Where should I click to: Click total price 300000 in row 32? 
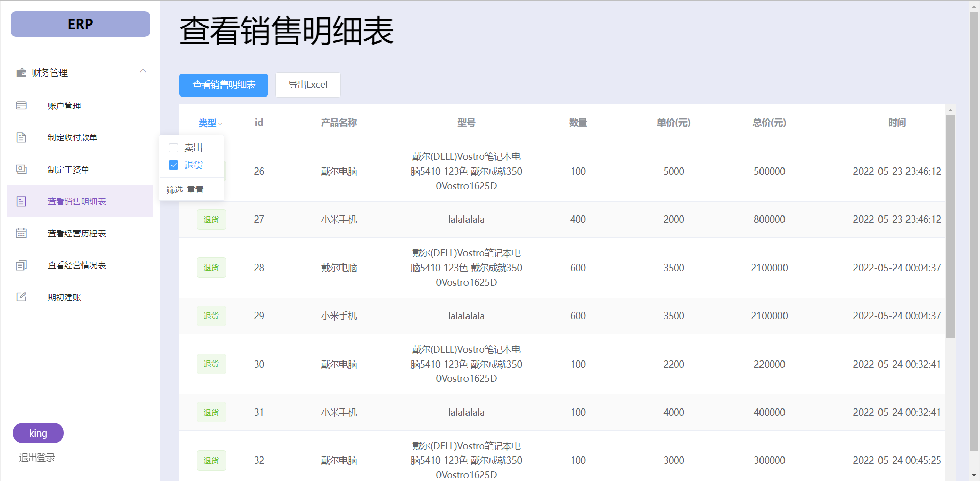[x=770, y=461]
